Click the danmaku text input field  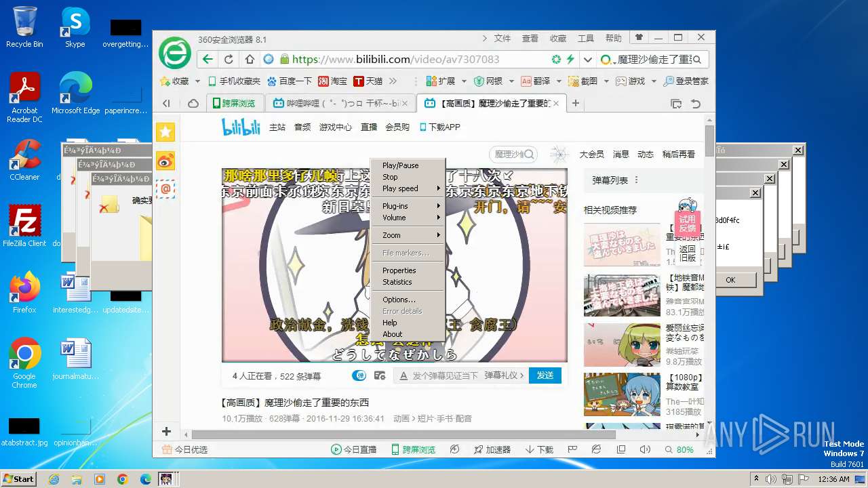pyautogui.click(x=446, y=375)
